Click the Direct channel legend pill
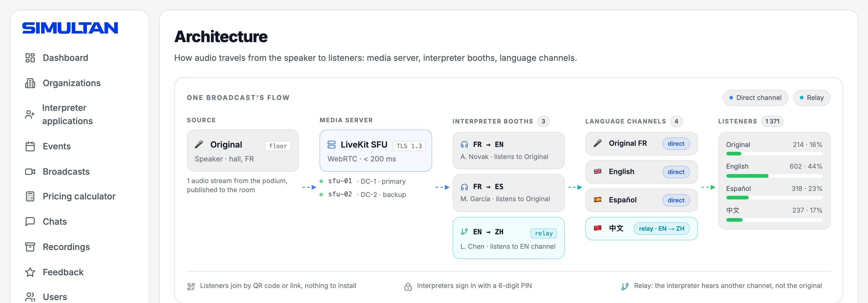 [755, 98]
